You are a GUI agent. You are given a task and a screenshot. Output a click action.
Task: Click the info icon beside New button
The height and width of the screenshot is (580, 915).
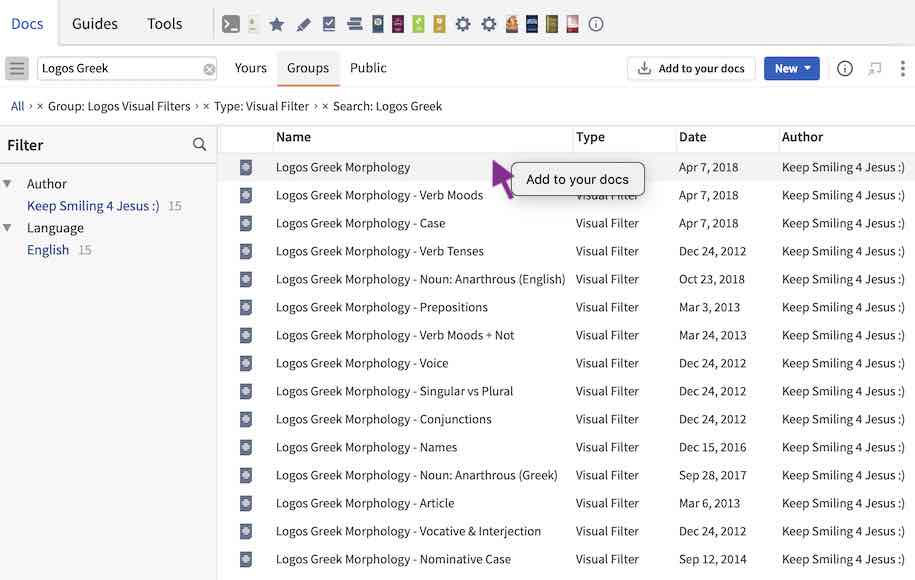(844, 68)
